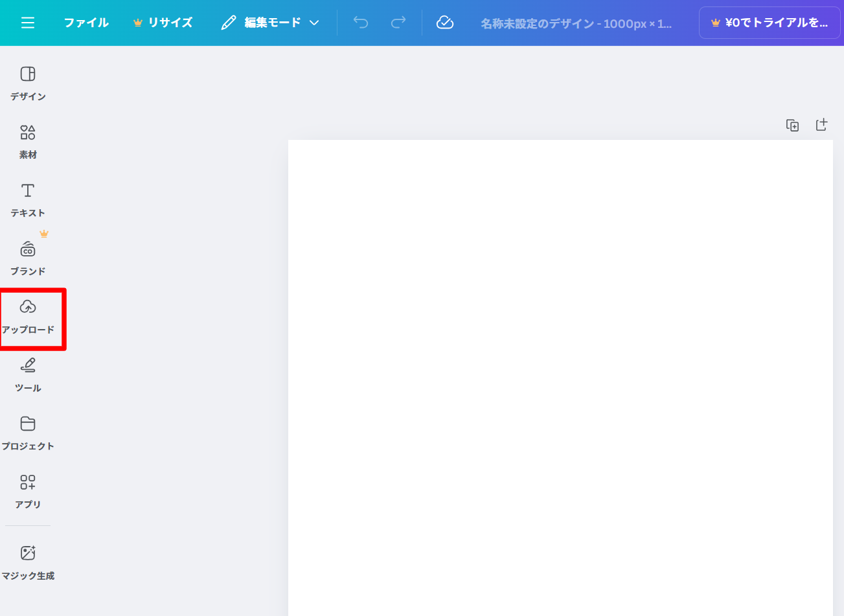Screen dimensions: 844x616
Task: Open the デザイン panel in sidebar
Action: click(28, 84)
